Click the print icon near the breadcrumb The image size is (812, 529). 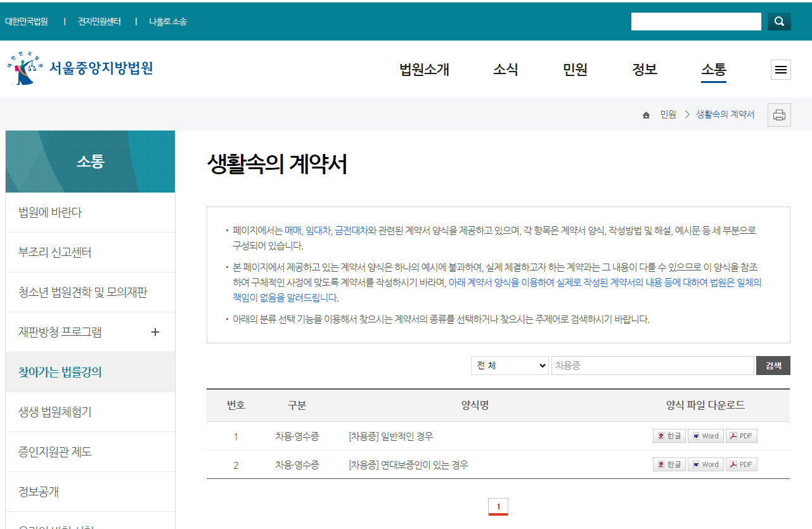pos(779,115)
